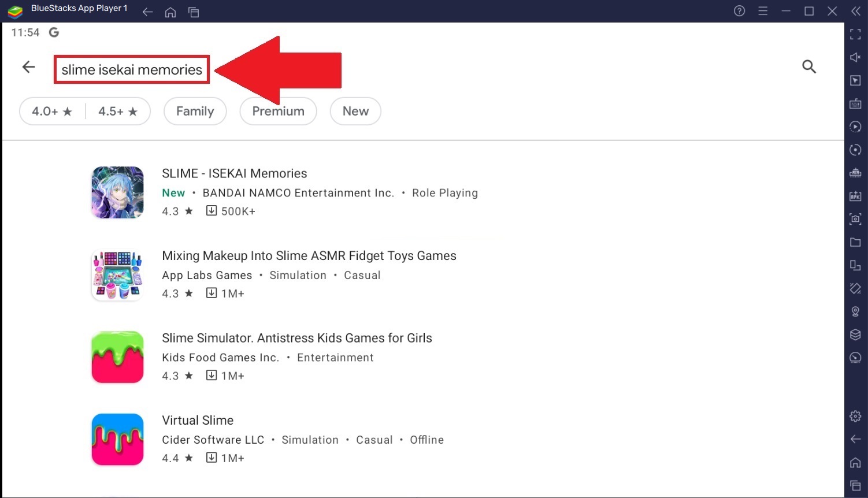
Task: Install an APK from the sidebar
Action: 856,196
